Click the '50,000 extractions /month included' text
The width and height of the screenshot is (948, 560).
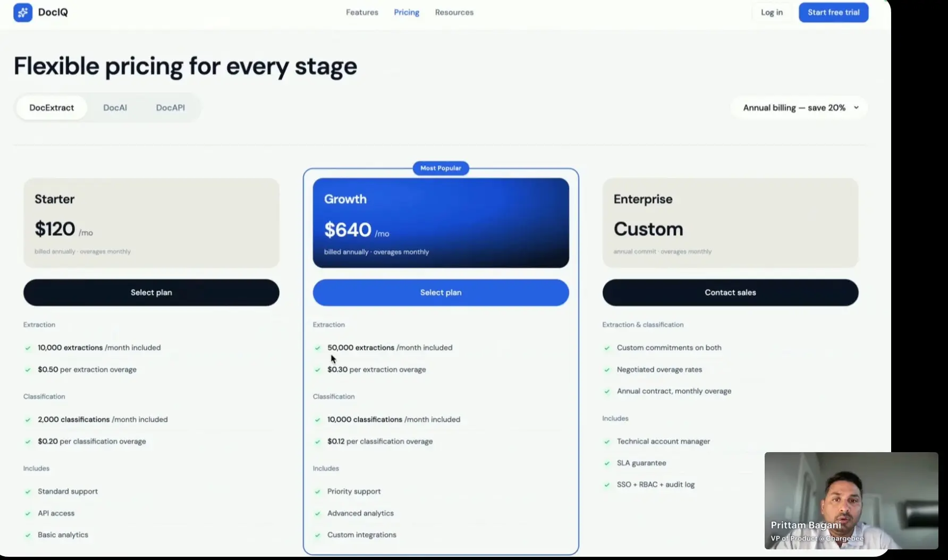click(x=390, y=347)
